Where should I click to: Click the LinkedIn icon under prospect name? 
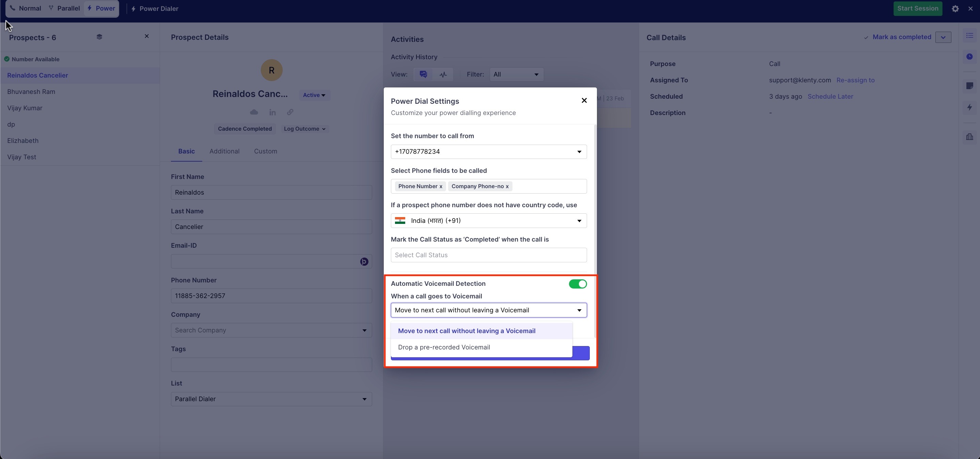pos(272,112)
